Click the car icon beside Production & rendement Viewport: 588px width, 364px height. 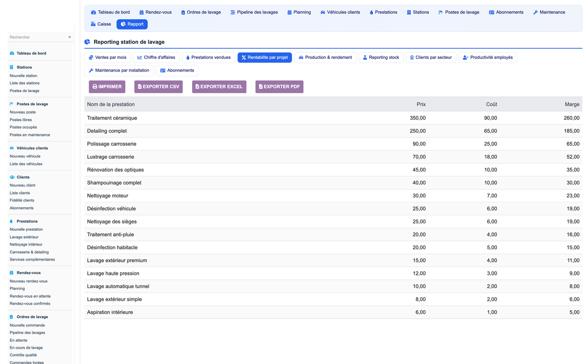pos(301,57)
